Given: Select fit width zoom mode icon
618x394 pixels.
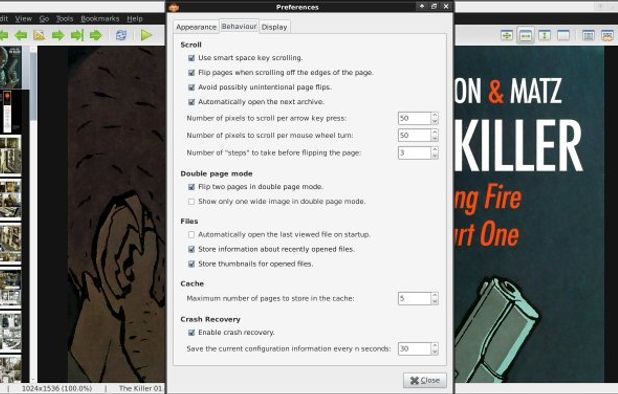Looking at the screenshot, I should click(x=525, y=35).
